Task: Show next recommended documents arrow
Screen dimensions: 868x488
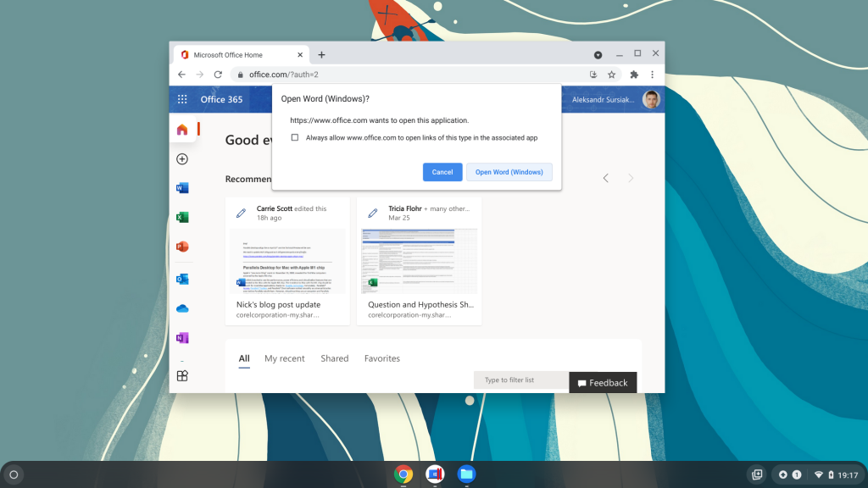Action: (x=631, y=178)
